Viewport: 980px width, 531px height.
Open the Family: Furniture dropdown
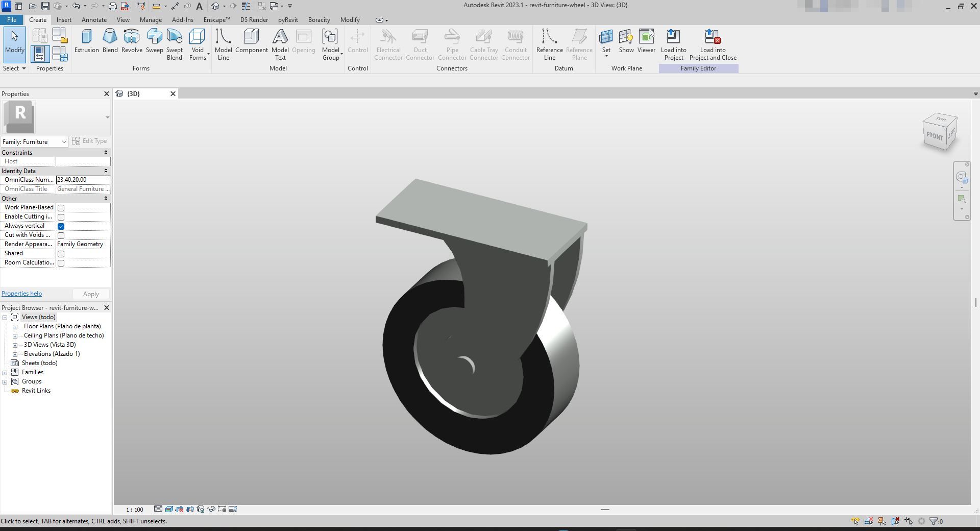coord(35,141)
